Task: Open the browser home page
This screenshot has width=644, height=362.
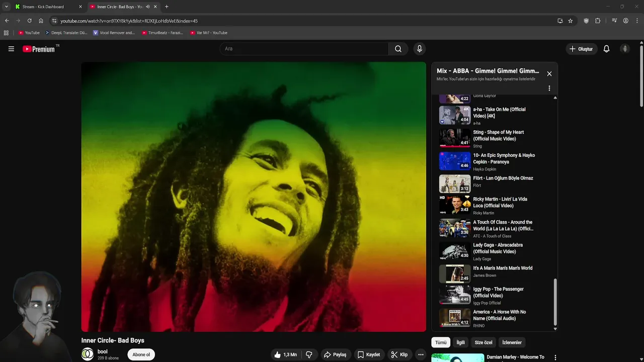Action: pos(41,21)
